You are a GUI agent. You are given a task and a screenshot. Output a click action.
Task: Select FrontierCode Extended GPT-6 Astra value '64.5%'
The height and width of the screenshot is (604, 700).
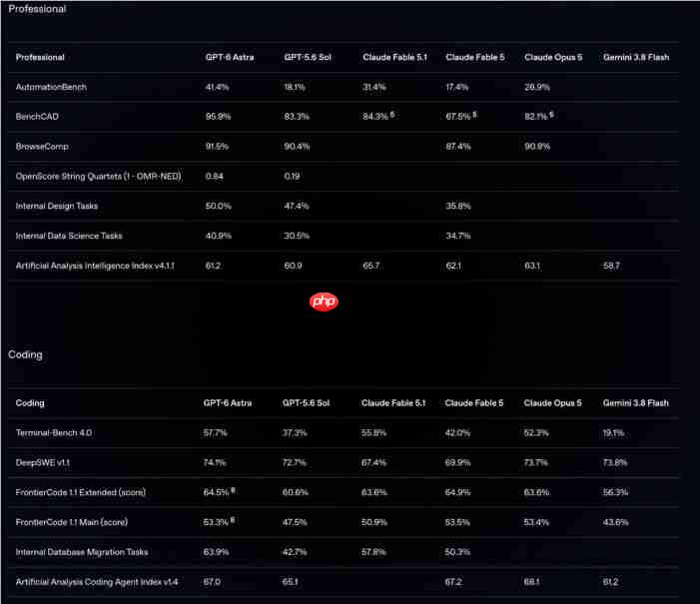tap(216, 492)
